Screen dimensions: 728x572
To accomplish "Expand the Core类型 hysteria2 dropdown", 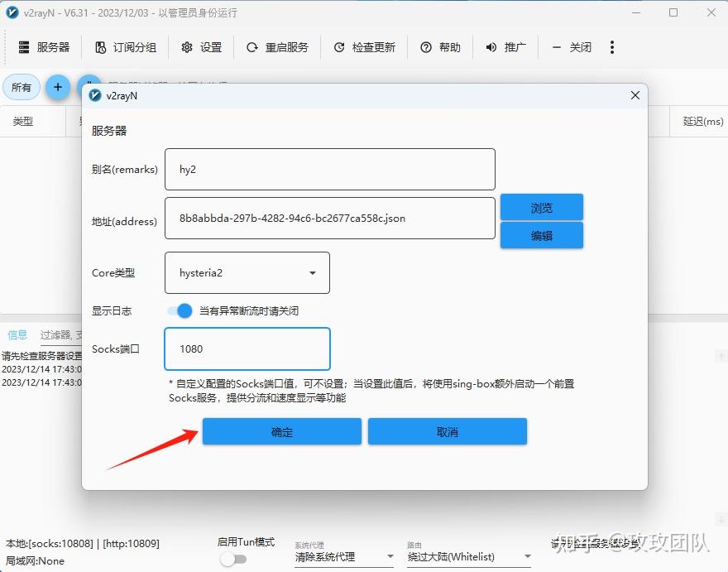I will [x=247, y=273].
